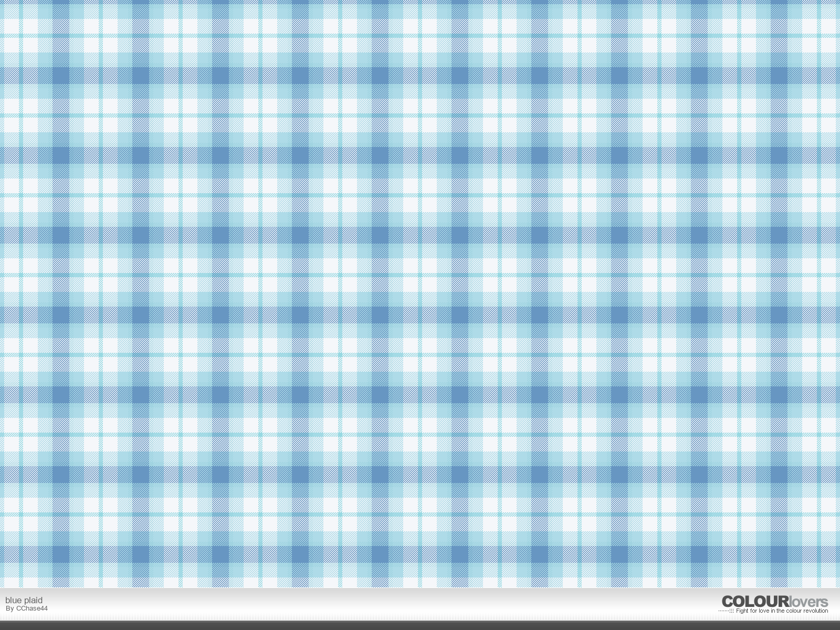This screenshot has height=630, width=840.
Task: Click the dark gray bar at bottom edge
Action: (x=420, y=625)
